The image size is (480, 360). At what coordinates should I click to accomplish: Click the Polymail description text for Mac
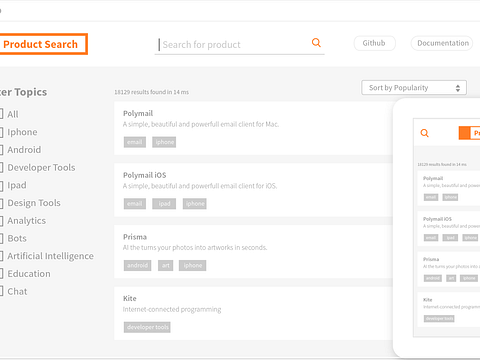201,124
